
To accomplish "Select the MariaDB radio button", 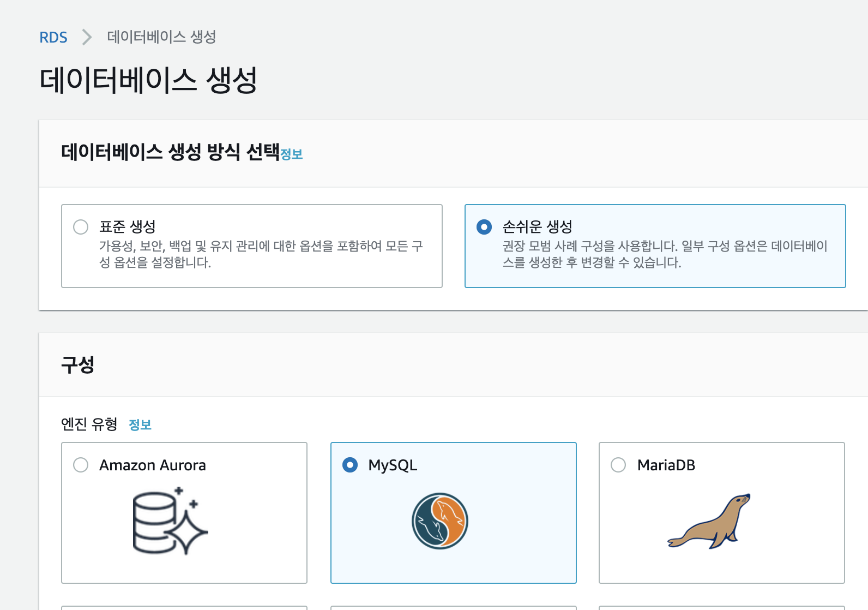I will pyautogui.click(x=618, y=465).
